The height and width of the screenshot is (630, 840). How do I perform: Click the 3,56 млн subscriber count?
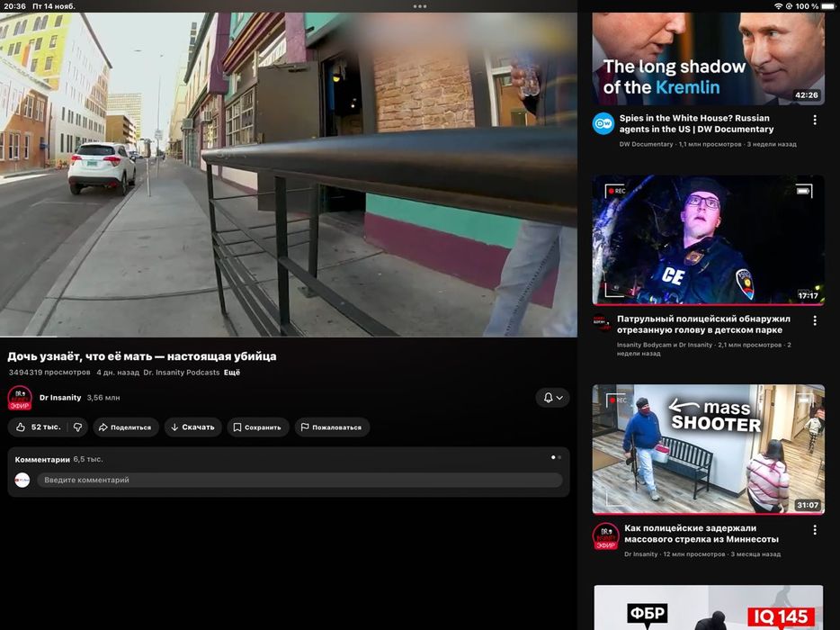click(103, 398)
